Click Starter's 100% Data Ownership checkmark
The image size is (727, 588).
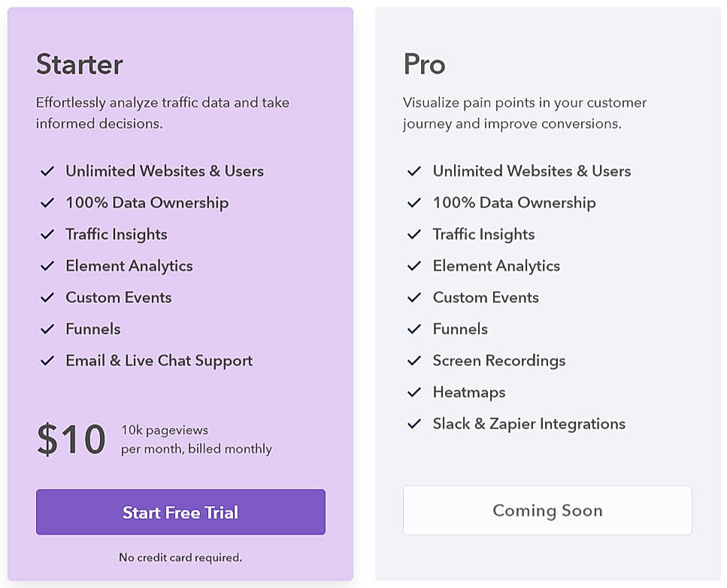point(47,203)
